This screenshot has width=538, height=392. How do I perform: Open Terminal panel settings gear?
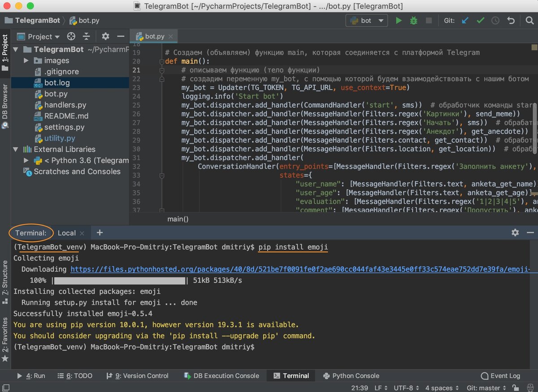pos(515,232)
